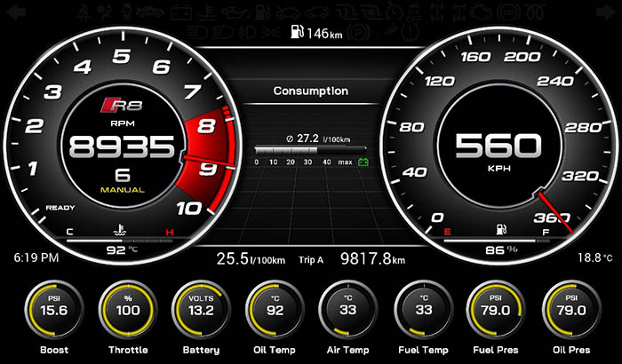
Task: Tap the cruise control indicator
Action: [394, 12]
